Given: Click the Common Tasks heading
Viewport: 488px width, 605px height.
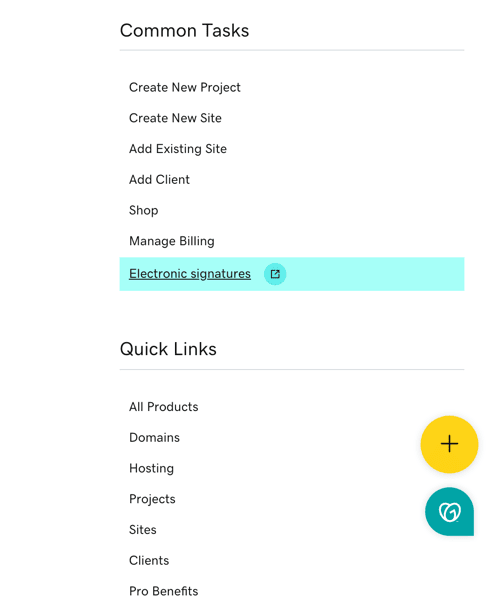Looking at the screenshot, I should (x=184, y=30).
